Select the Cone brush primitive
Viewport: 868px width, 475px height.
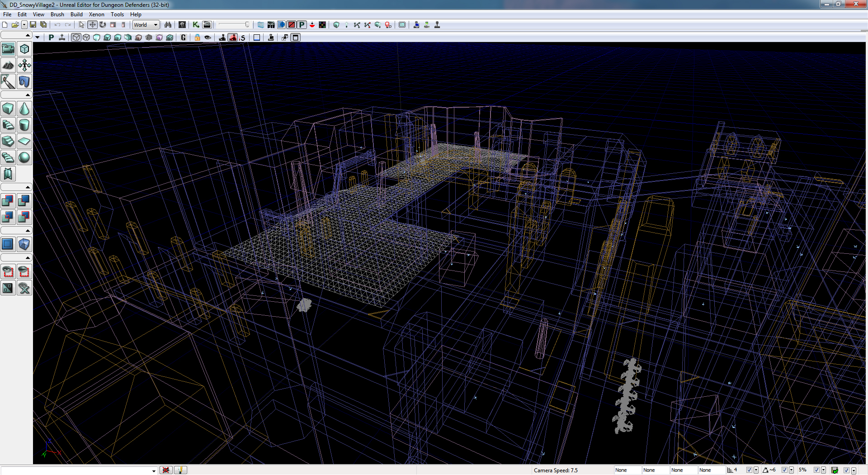tap(24, 109)
